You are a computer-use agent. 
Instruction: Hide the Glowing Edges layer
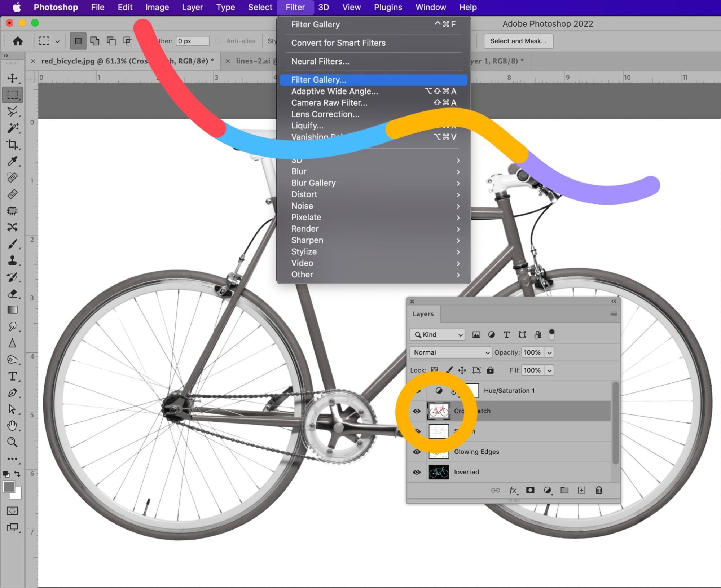(417, 452)
